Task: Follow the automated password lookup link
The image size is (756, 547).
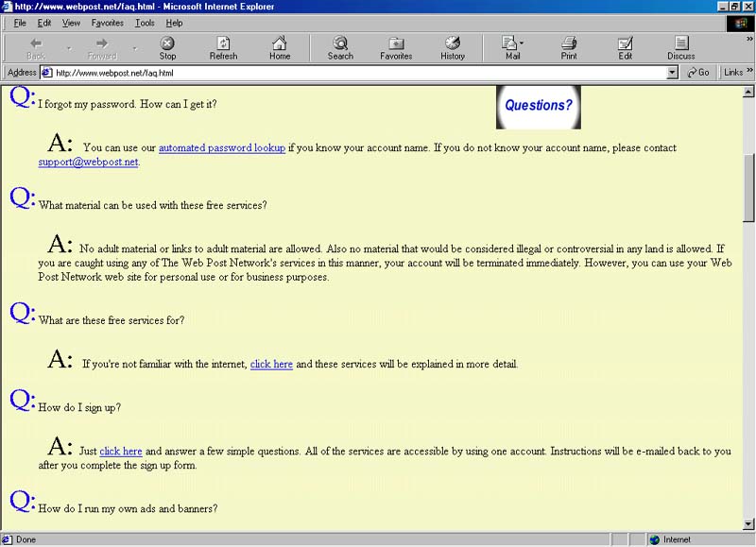Action: coord(222,147)
